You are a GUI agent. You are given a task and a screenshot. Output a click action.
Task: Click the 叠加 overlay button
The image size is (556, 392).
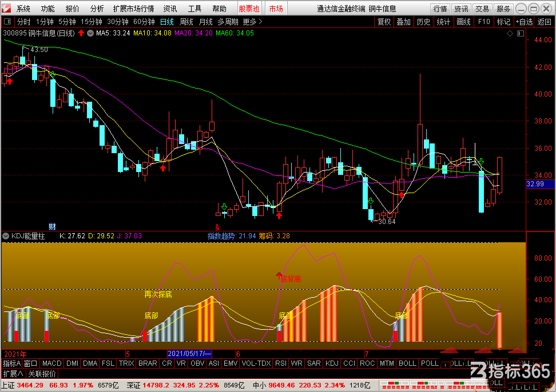[x=403, y=22]
